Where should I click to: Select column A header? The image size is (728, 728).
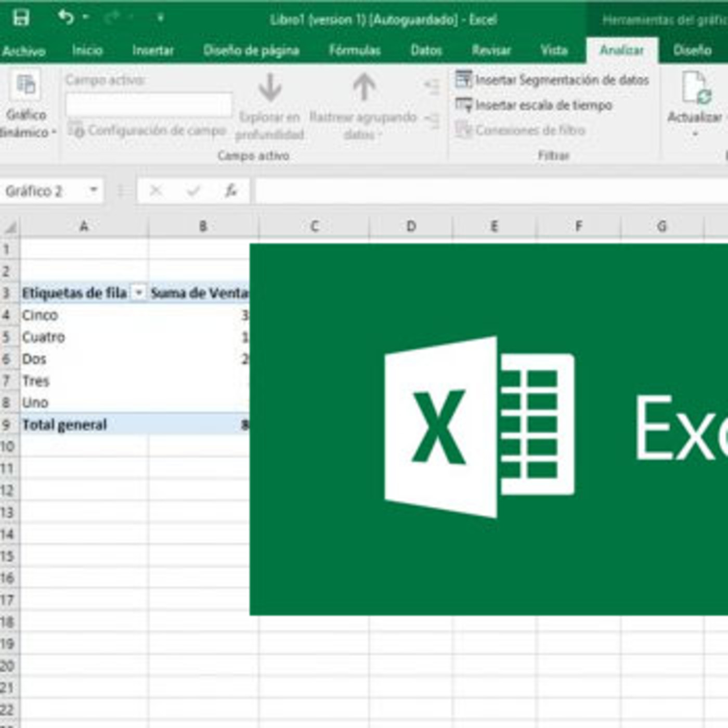pyautogui.click(x=84, y=226)
